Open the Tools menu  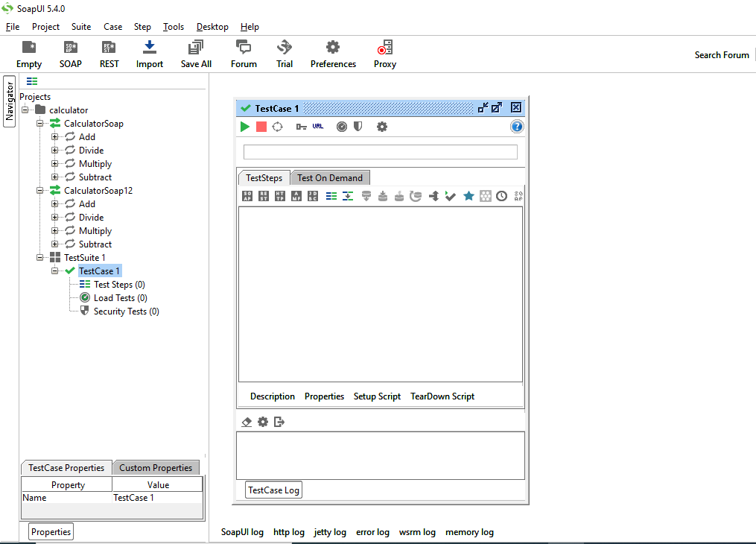[x=173, y=27]
